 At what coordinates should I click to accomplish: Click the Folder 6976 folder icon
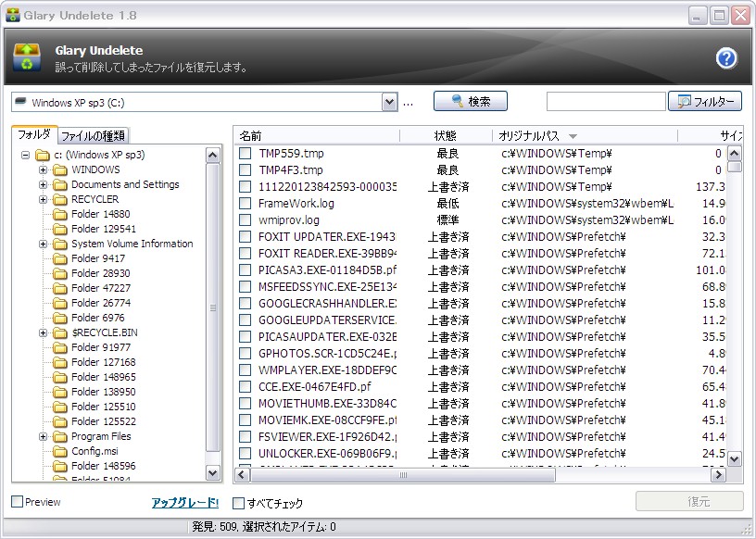[60, 319]
